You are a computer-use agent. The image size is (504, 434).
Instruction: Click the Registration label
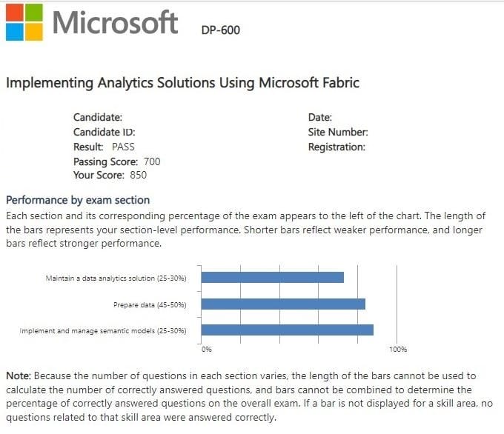point(336,147)
